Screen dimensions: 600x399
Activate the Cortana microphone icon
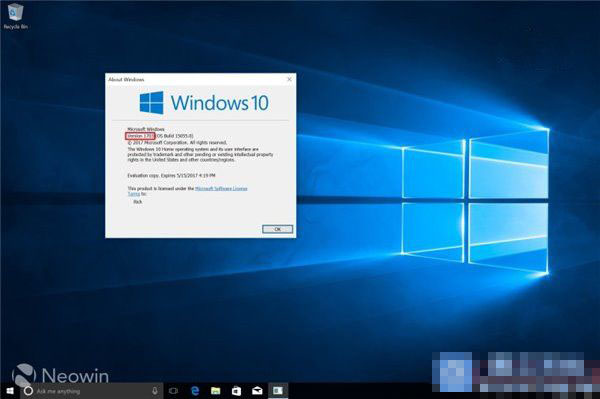pyautogui.click(x=155, y=391)
